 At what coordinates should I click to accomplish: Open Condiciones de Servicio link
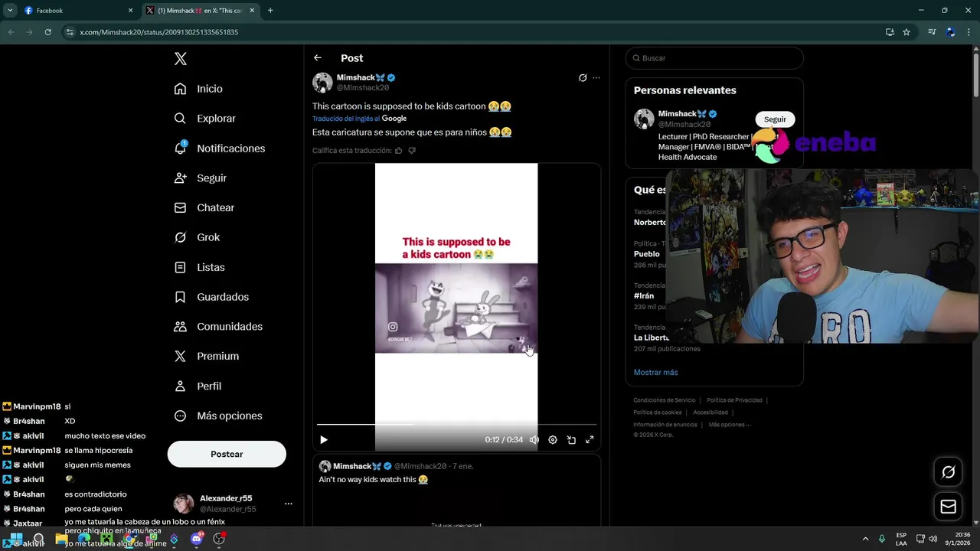click(x=665, y=400)
